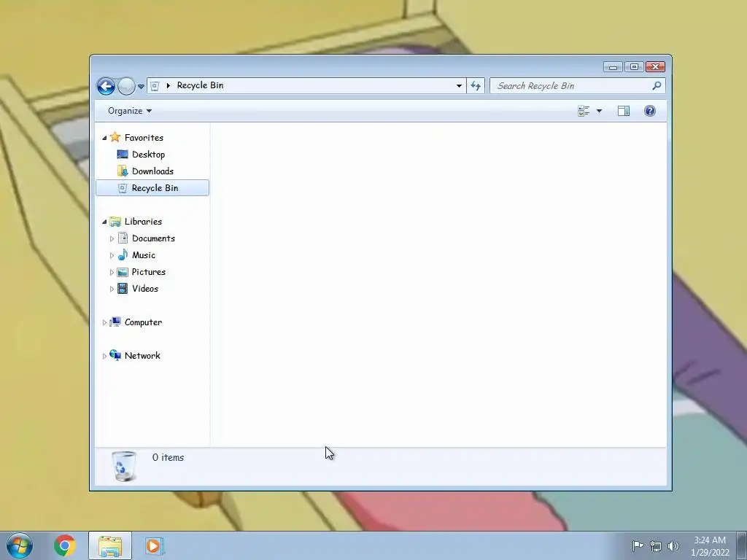Open the recent pages dropdown arrow
This screenshot has width=747, height=560.
pyautogui.click(x=141, y=87)
